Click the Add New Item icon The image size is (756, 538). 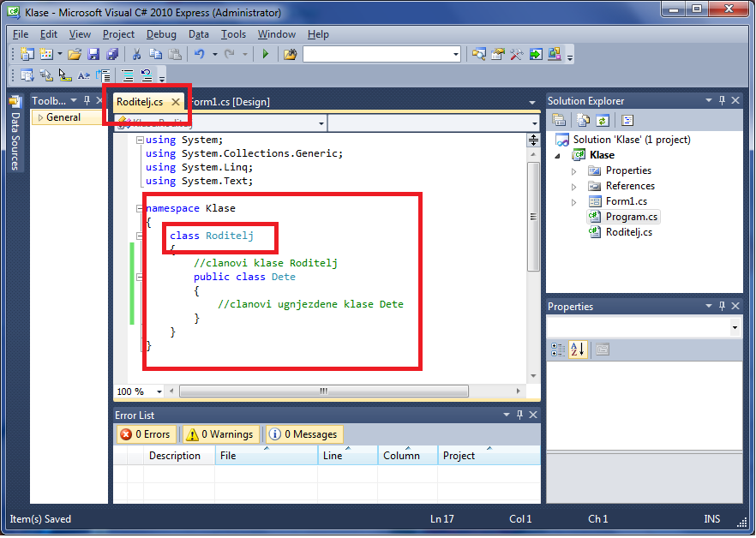[46, 54]
